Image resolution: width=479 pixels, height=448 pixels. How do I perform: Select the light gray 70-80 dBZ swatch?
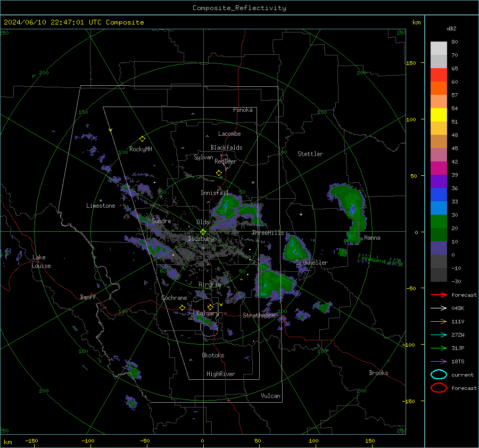point(439,48)
